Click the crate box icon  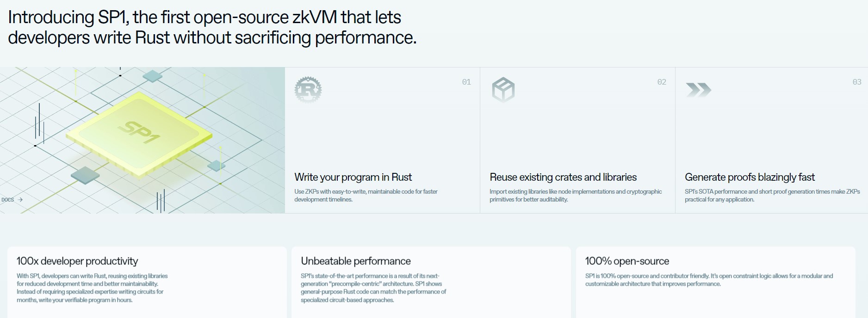point(503,90)
